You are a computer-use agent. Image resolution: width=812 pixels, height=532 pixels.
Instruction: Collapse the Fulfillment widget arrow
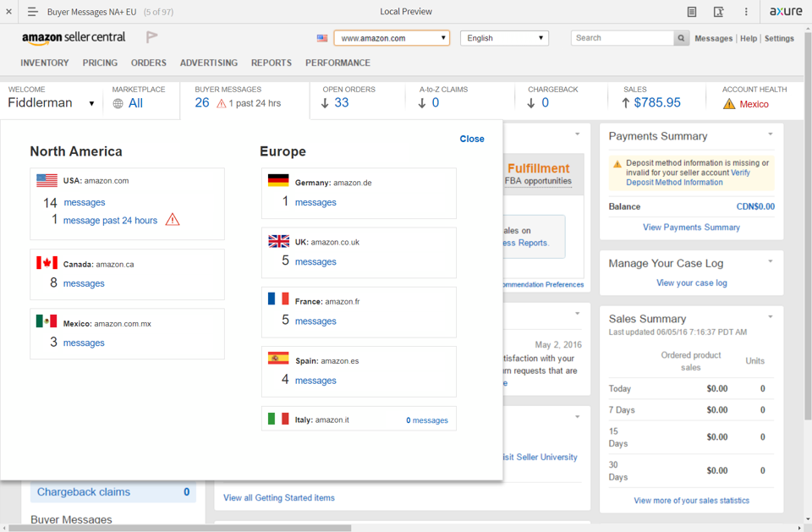click(578, 134)
